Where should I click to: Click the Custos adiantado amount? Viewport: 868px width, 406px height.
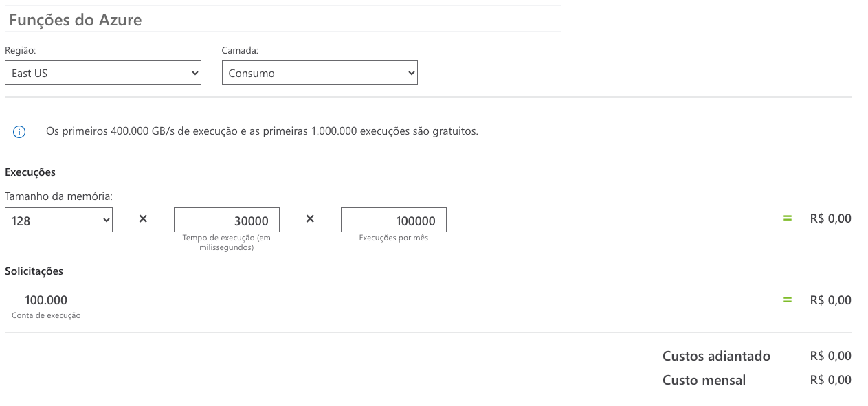tap(831, 356)
